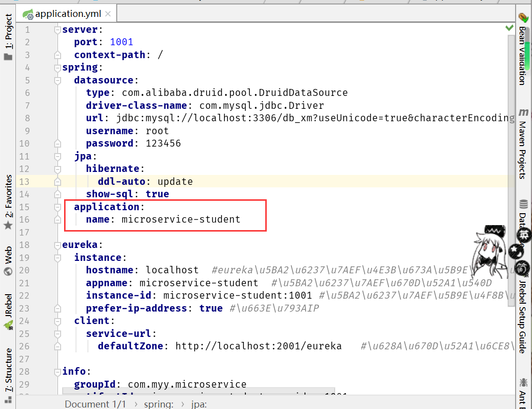The height and width of the screenshot is (409, 532).
Task: Close the application.yml editor tab
Action: coord(108,14)
